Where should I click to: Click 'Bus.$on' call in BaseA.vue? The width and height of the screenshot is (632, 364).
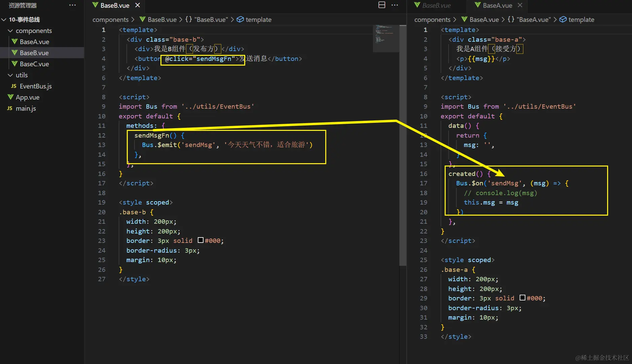(470, 183)
